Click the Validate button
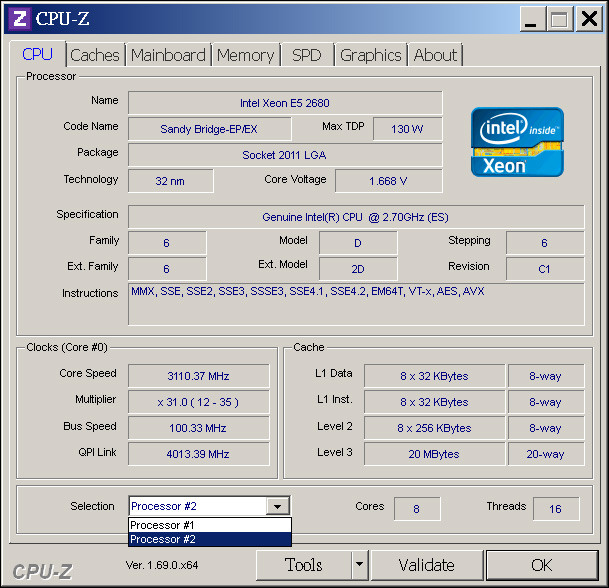The image size is (609, 588). [426, 565]
